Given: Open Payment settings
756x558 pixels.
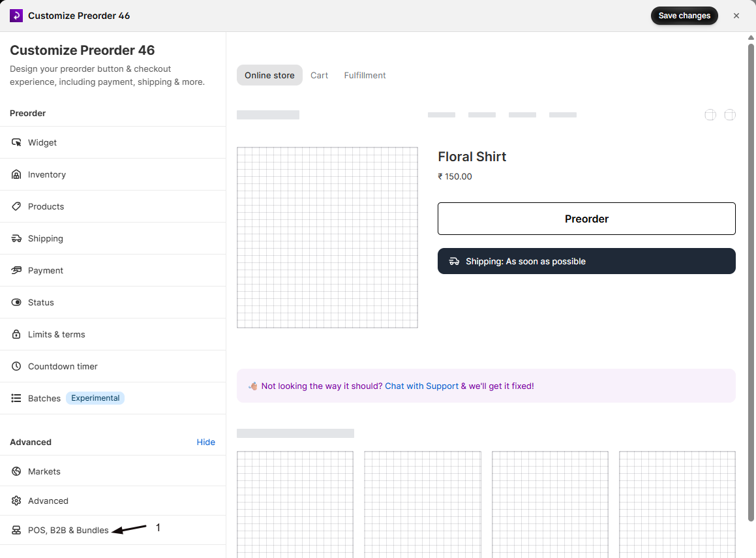Looking at the screenshot, I should 113,270.
